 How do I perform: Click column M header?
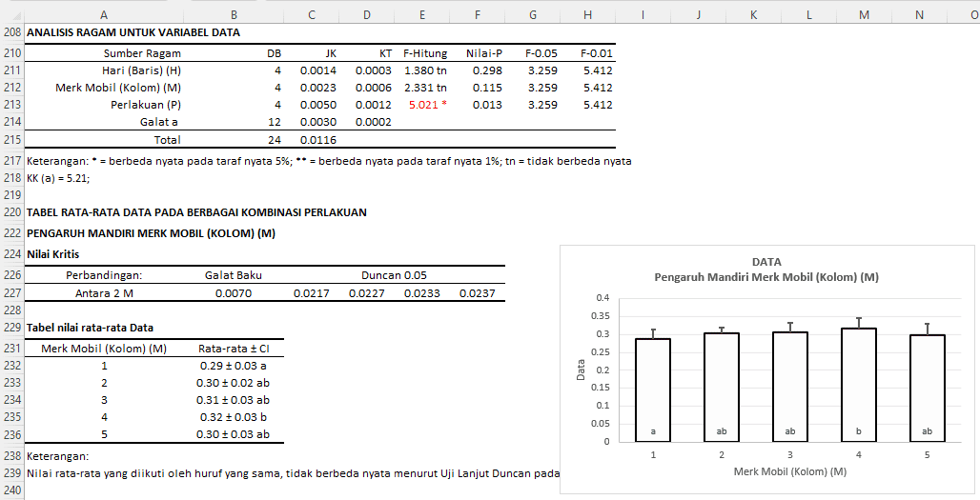tap(864, 14)
